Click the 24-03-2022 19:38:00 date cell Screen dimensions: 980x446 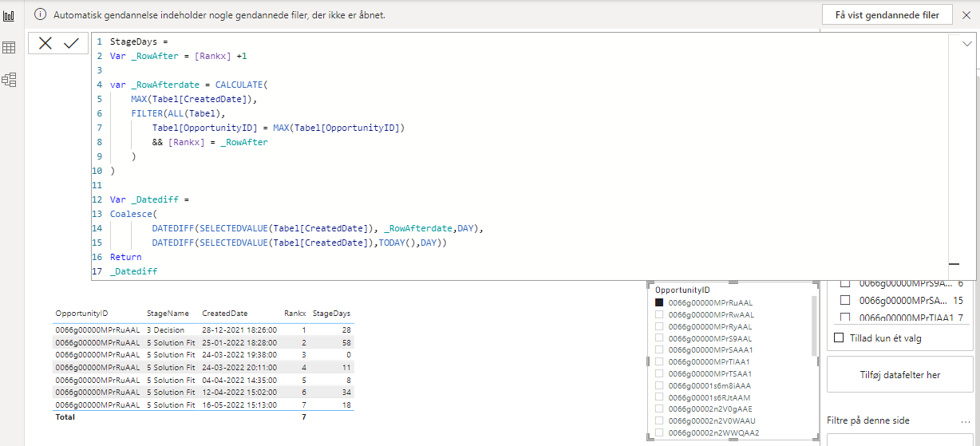239,354
